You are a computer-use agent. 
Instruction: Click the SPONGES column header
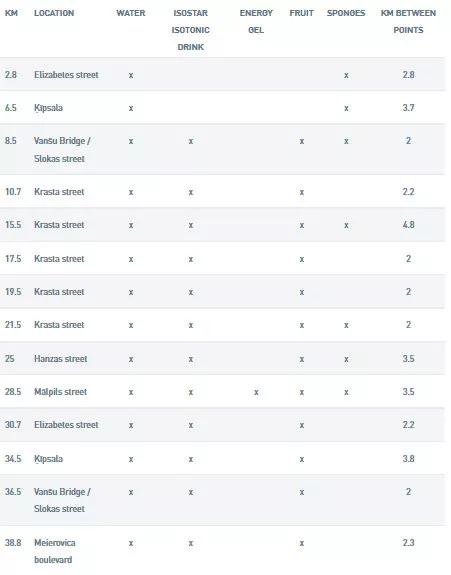[x=346, y=13]
